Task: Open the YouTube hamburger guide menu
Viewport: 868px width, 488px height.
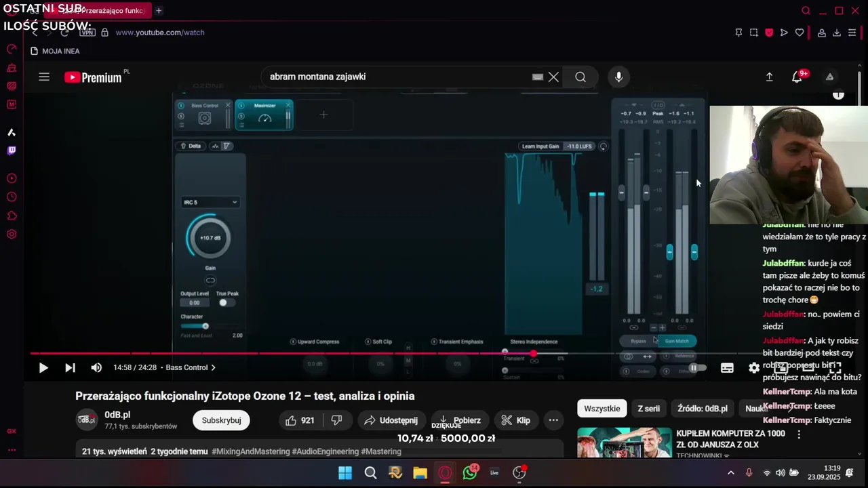Action: (44, 77)
